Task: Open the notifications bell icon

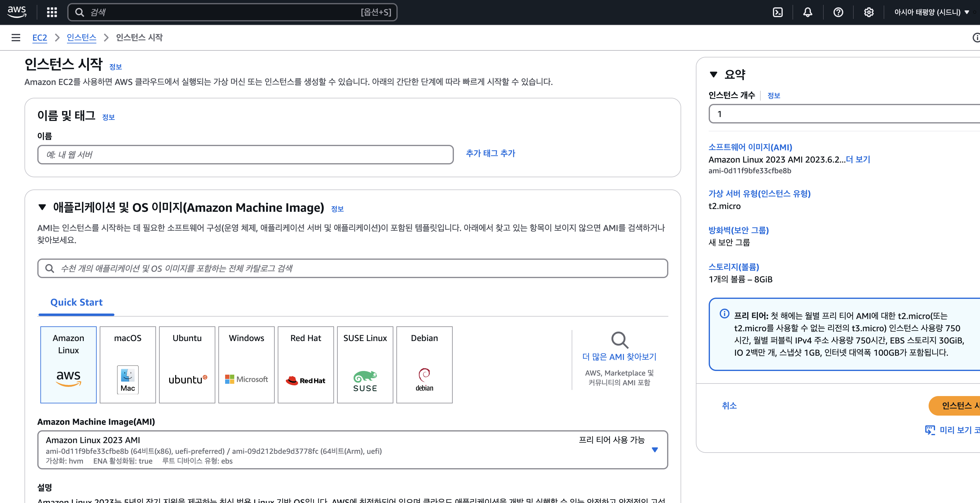Action: [807, 12]
